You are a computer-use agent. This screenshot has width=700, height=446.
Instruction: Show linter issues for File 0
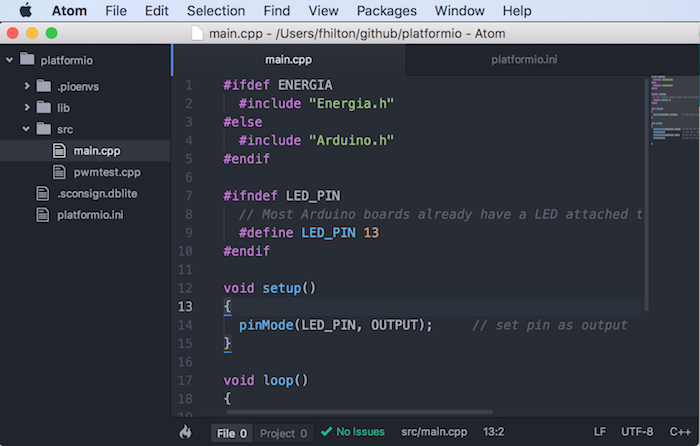tap(232, 433)
